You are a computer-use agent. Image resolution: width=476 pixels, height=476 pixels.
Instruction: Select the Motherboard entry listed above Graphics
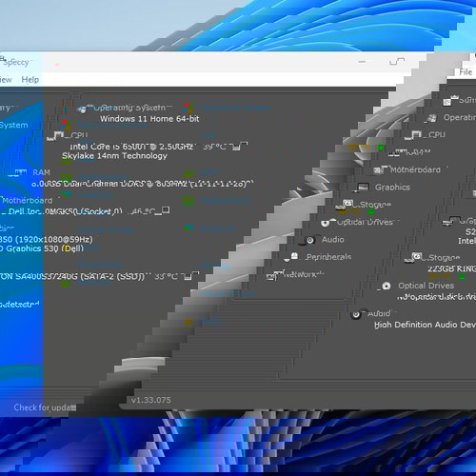pyautogui.click(x=415, y=169)
